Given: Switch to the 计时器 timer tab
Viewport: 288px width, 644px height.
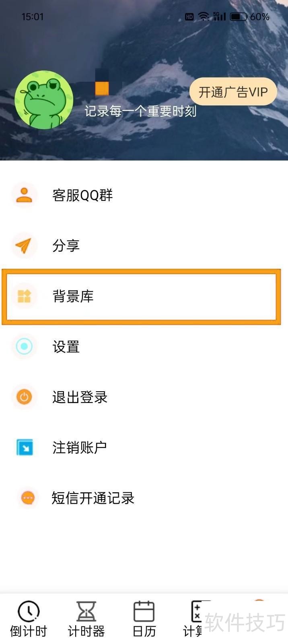Looking at the screenshot, I should pyautogui.click(x=86, y=619).
